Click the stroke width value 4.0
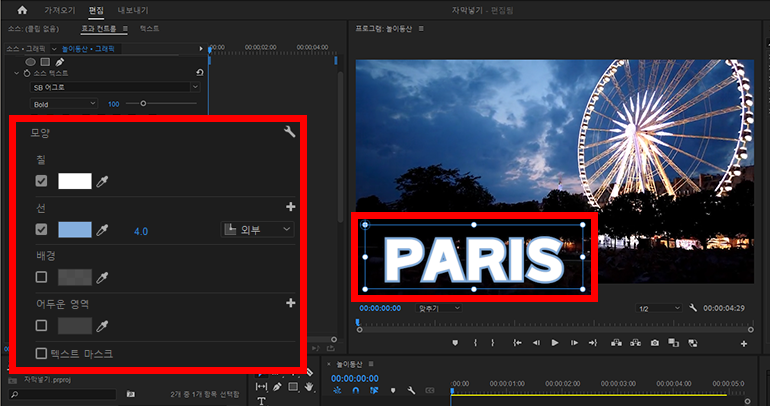The image size is (770, 406). point(141,231)
